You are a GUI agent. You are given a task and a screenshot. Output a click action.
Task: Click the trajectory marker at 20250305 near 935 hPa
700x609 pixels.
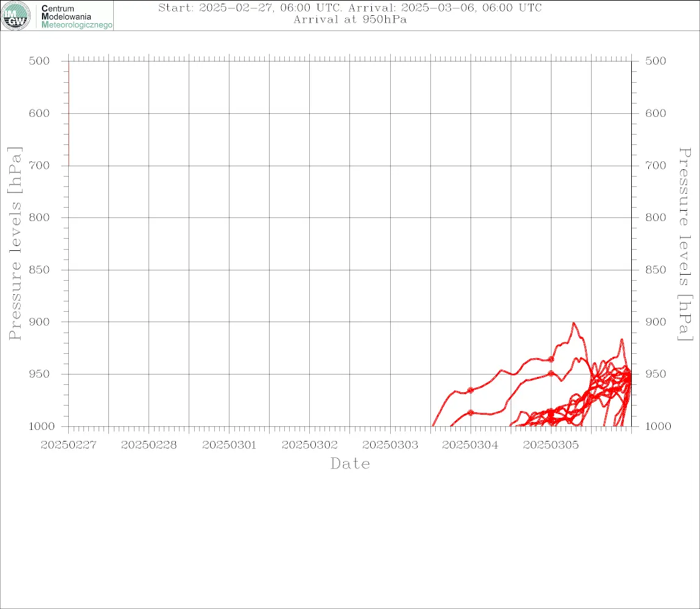click(x=551, y=359)
